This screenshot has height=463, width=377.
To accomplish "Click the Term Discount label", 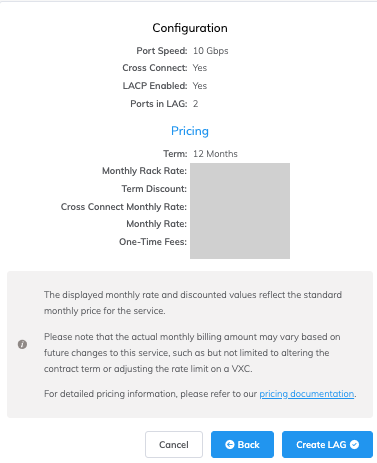I will click(x=154, y=189).
